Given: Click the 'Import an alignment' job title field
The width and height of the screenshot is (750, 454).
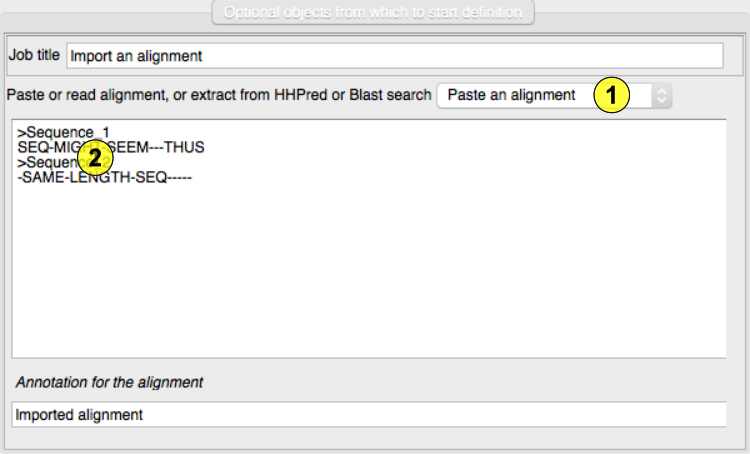Looking at the screenshot, I should coord(394,56).
